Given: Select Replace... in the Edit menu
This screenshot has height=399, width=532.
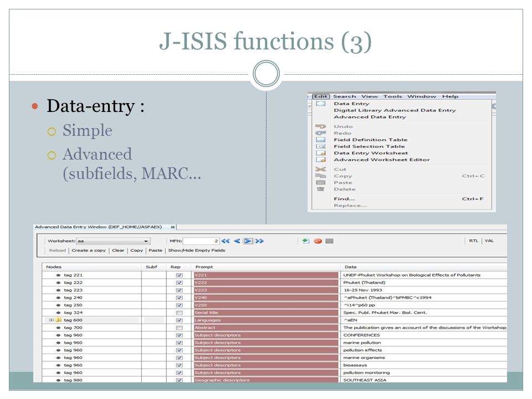Looking at the screenshot, I should [x=350, y=206].
